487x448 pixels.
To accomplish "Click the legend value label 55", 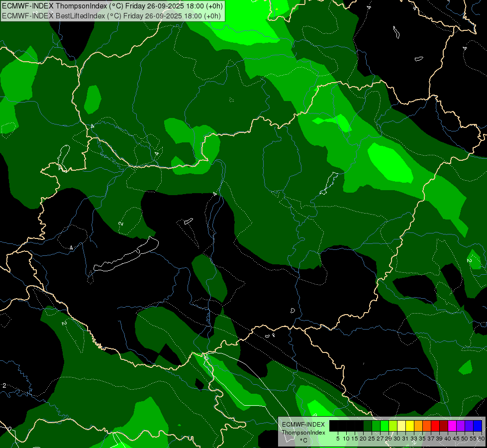I will [x=474, y=439].
